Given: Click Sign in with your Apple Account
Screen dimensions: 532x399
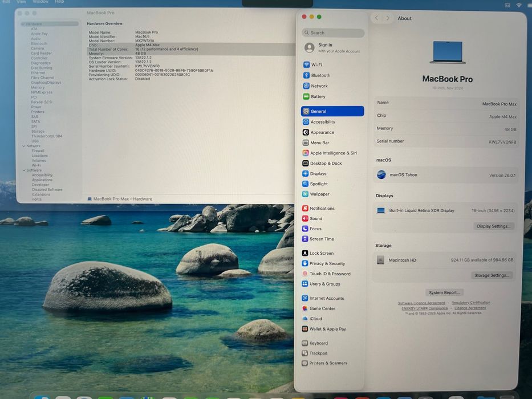Looking at the screenshot, I should click(332, 48).
